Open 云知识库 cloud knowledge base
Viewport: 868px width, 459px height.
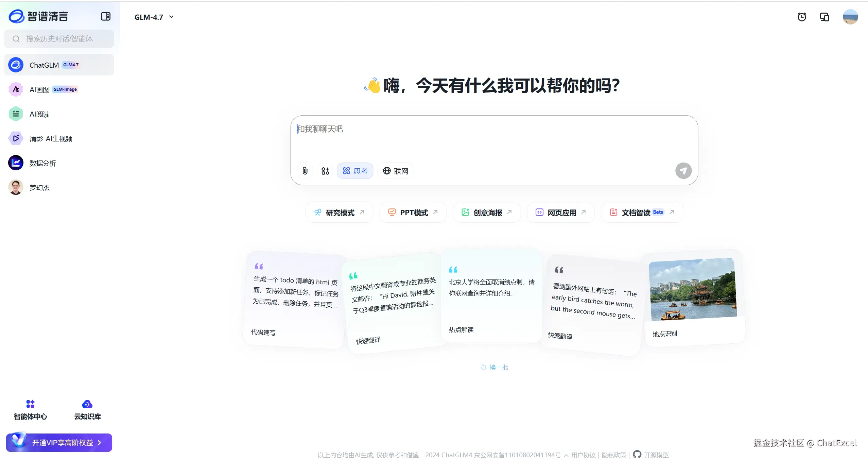87,410
